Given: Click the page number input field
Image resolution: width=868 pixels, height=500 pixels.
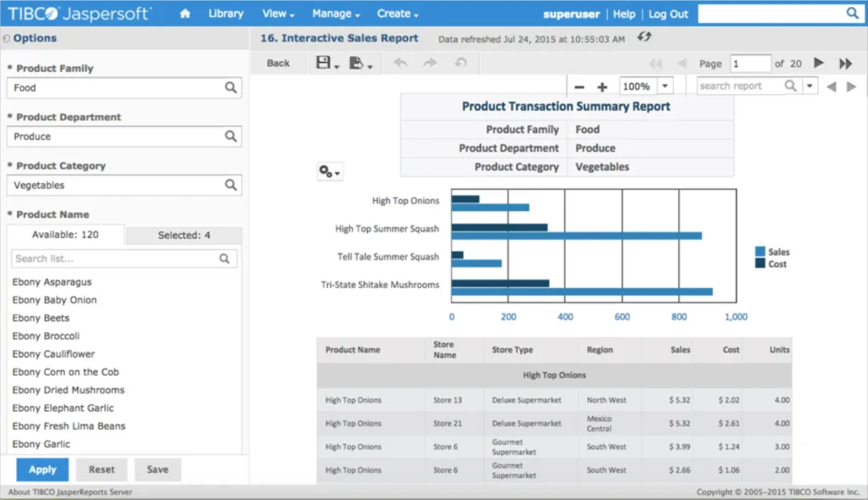Looking at the screenshot, I should pos(750,64).
